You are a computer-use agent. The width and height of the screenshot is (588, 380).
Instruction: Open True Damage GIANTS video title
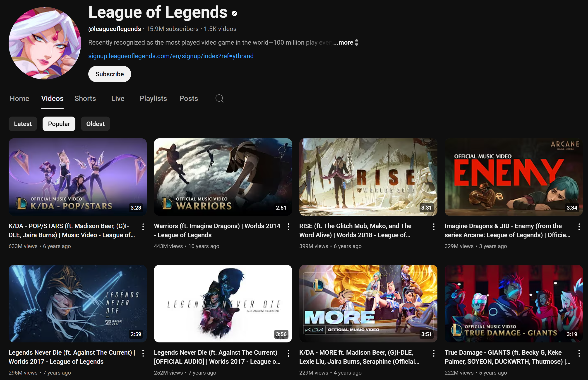[x=507, y=357]
